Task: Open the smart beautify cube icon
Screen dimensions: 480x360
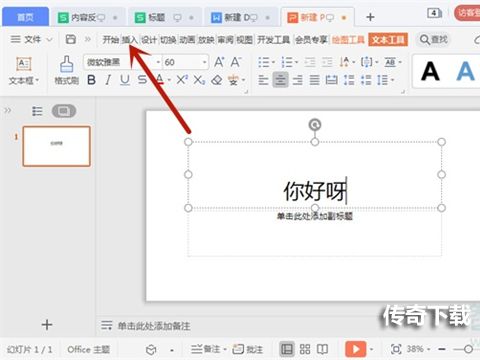Action: [151, 350]
